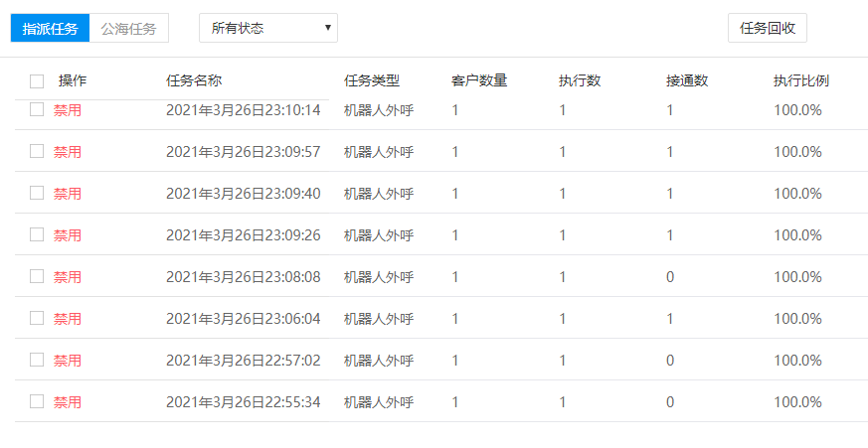Click 禁用 for task 23:10:14
The width and height of the screenshot is (868, 448).
point(68,110)
